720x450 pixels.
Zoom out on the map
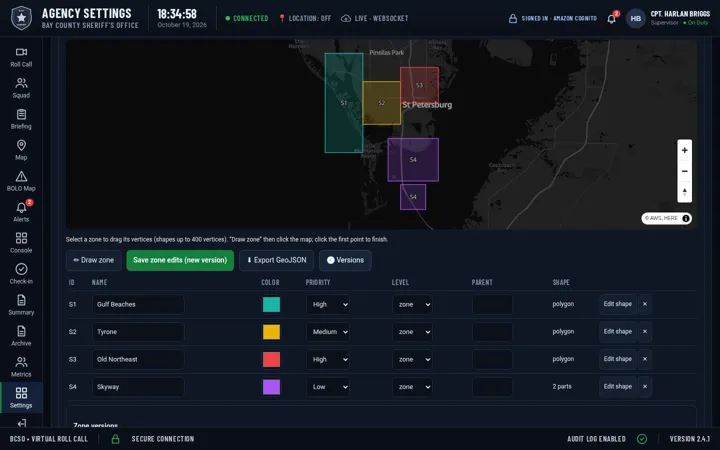pyautogui.click(x=684, y=171)
